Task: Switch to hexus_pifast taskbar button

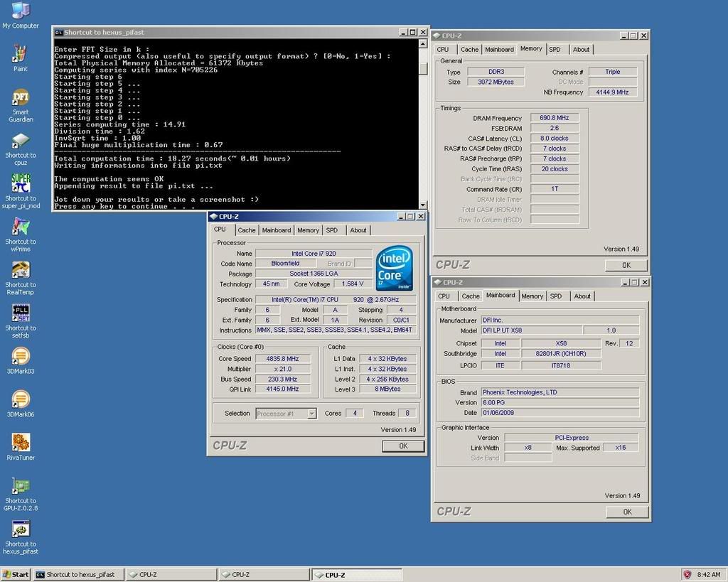Action: pos(79,575)
